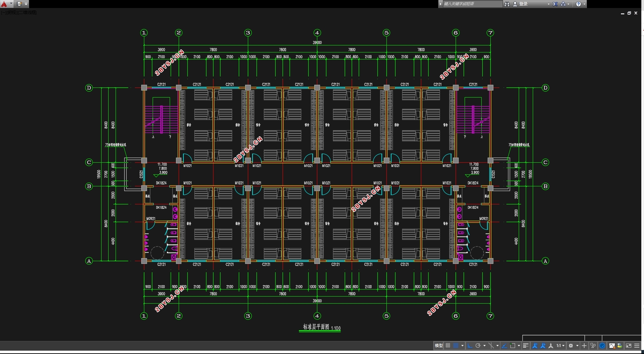Click grid bubble A on right side
The height and width of the screenshot is (354, 644).
(545, 261)
